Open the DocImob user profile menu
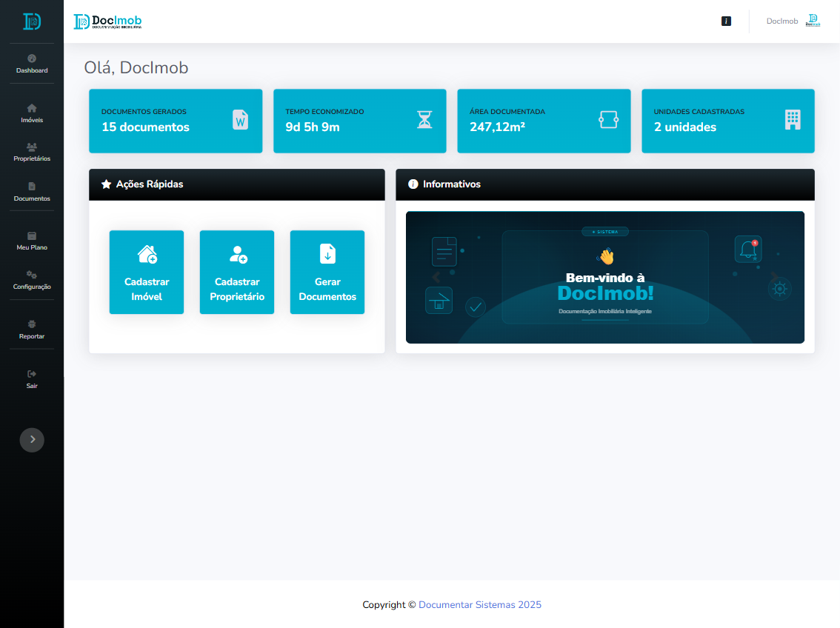 pos(793,21)
